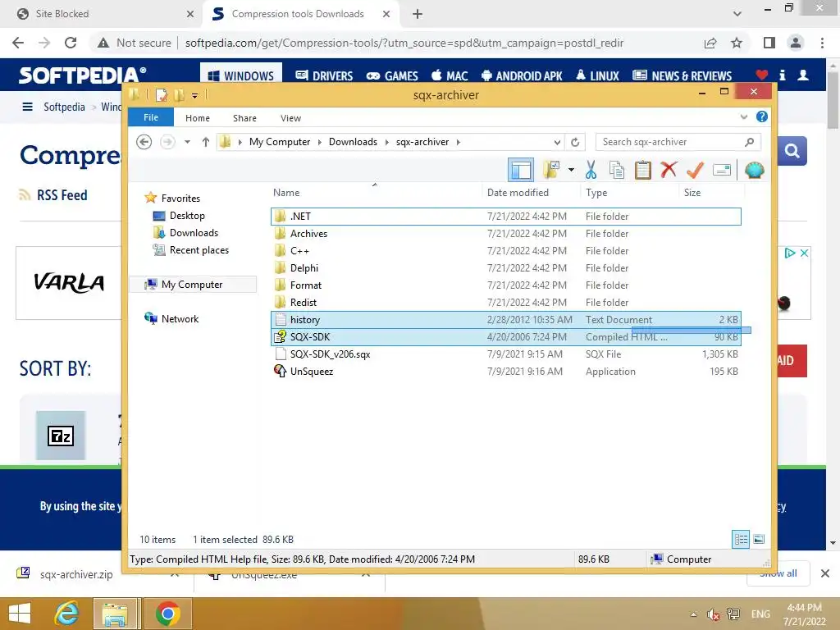Open Chrome three-dot menu

[822, 43]
